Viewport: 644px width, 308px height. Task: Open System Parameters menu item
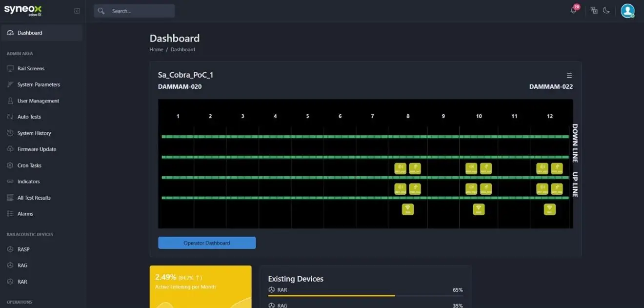point(39,85)
